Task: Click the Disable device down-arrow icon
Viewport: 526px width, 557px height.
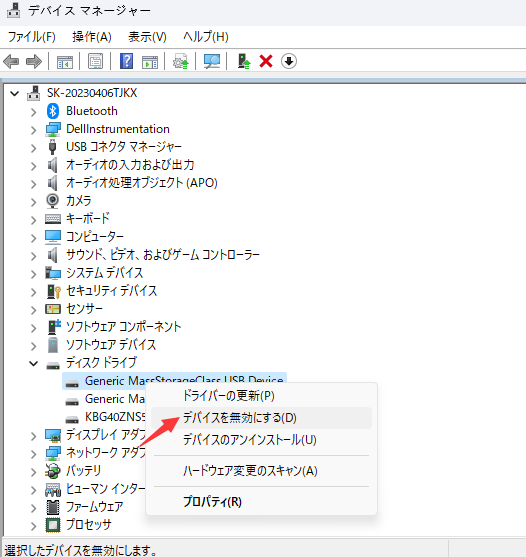Action: click(289, 61)
